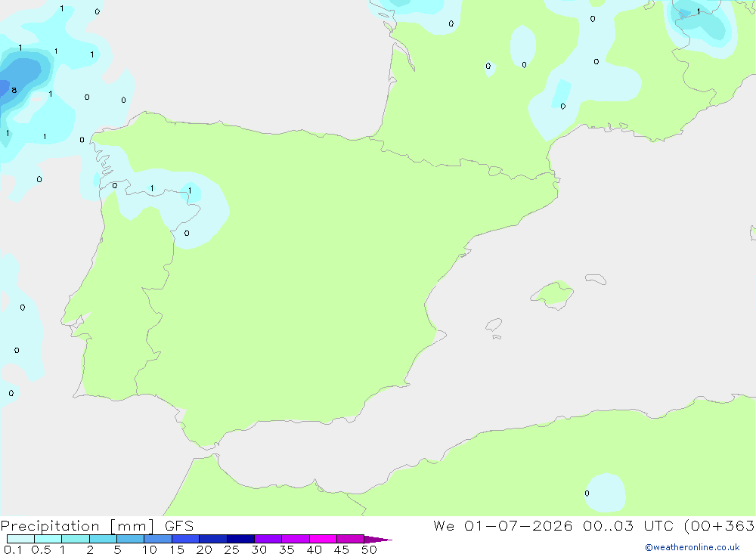Click the '0.5' legend scale label
756x554 pixels.
point(41,549)
